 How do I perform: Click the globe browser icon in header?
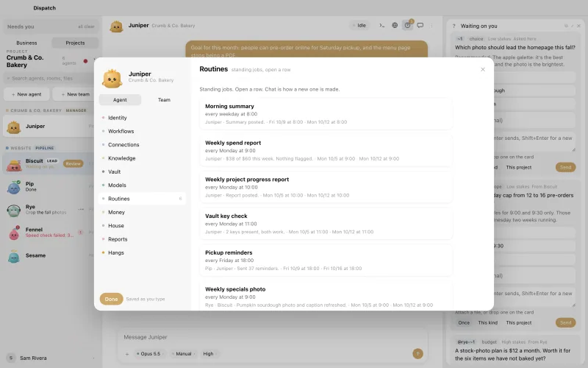click(x=395, y=26)
